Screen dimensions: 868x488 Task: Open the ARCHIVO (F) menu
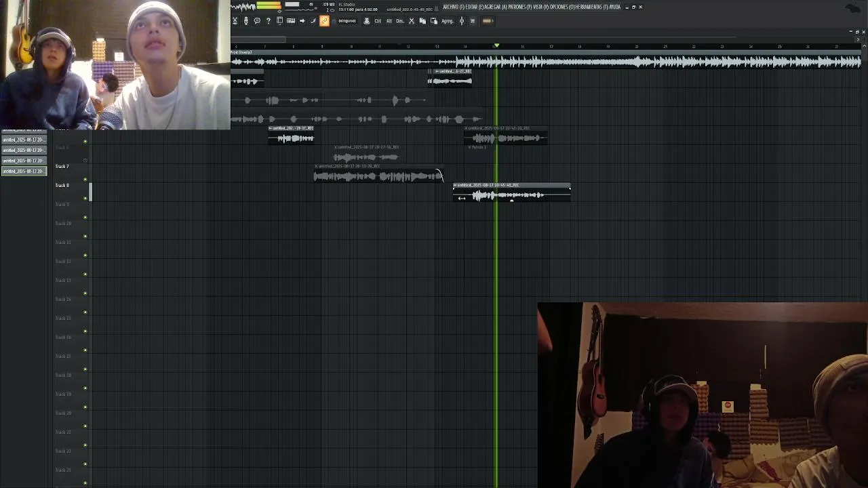coord(454,7)
